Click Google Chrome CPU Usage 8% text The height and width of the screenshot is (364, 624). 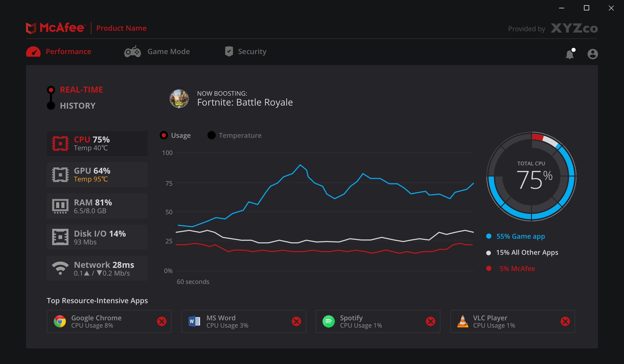(x=92, y=326)
